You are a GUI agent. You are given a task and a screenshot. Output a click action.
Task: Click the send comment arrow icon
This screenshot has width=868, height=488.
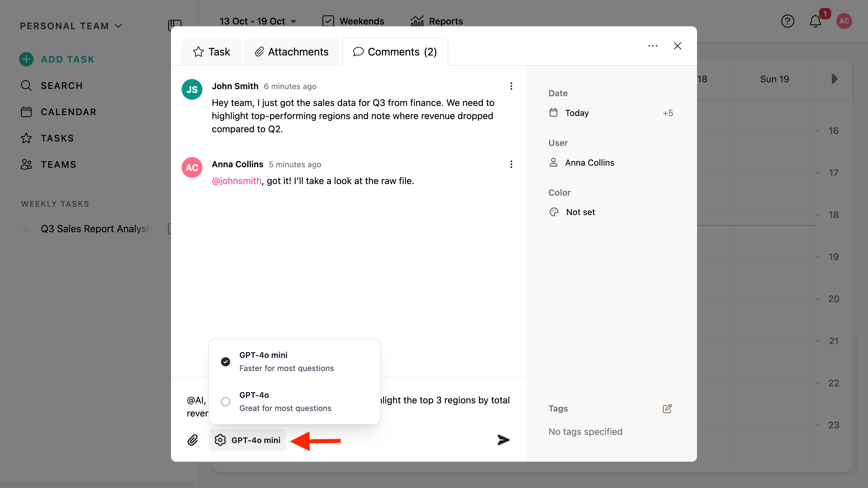pos(503,440)
